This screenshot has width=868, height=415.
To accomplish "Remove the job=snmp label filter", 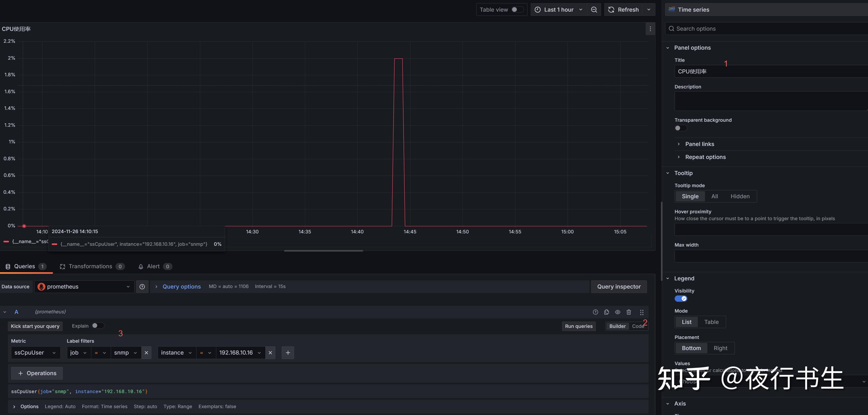I will 146,353.
